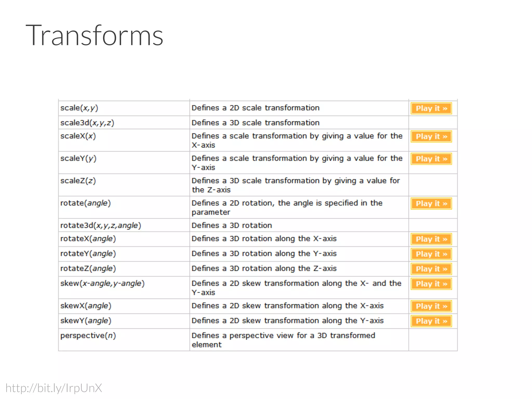Click 'Defines a 2D scale transformation' description
Viewport: 532px width, 399px height.
255,108
